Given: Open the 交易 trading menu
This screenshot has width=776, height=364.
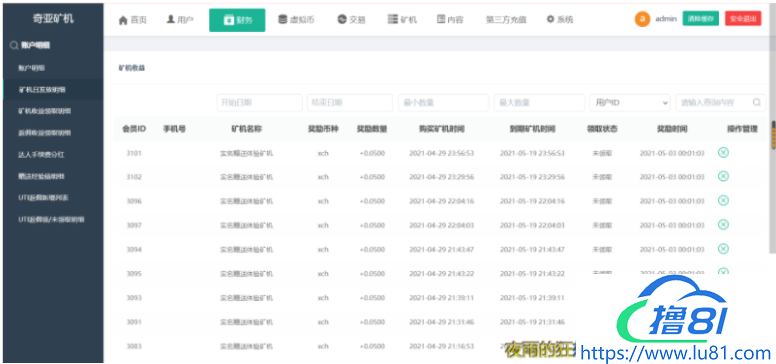Looking at the screenshot, I should (x=351, y=20).
